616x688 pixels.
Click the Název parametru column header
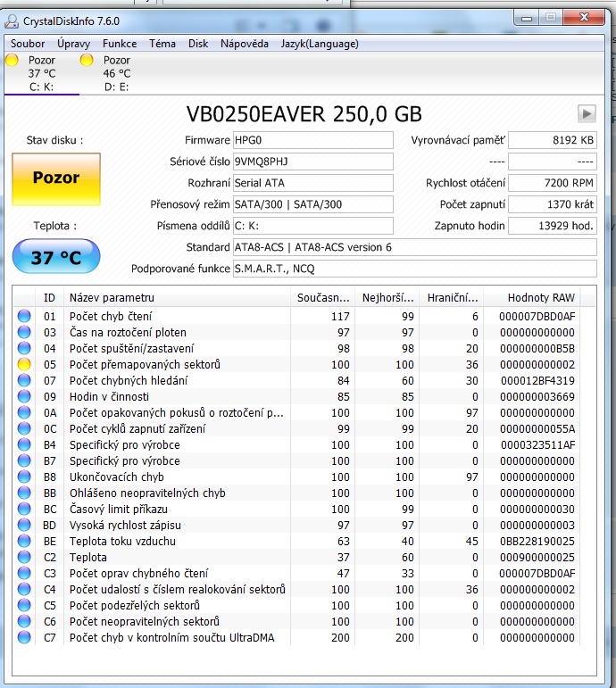pos(112,297)
